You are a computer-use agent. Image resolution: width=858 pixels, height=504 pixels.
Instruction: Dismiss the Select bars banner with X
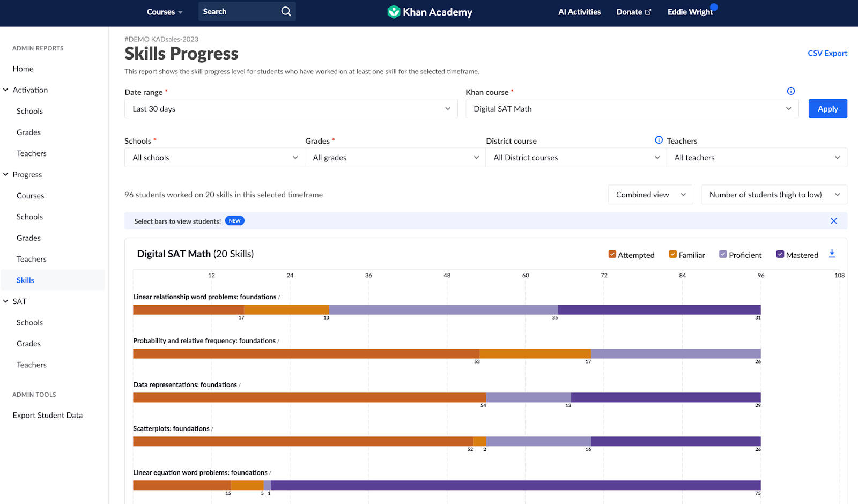coord(834,220)
